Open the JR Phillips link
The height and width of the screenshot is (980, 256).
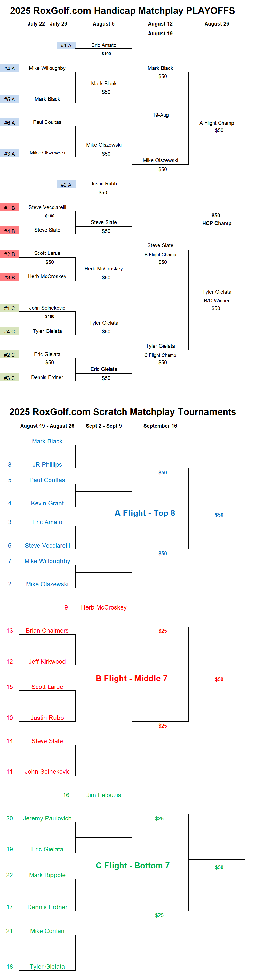point(47,465)
